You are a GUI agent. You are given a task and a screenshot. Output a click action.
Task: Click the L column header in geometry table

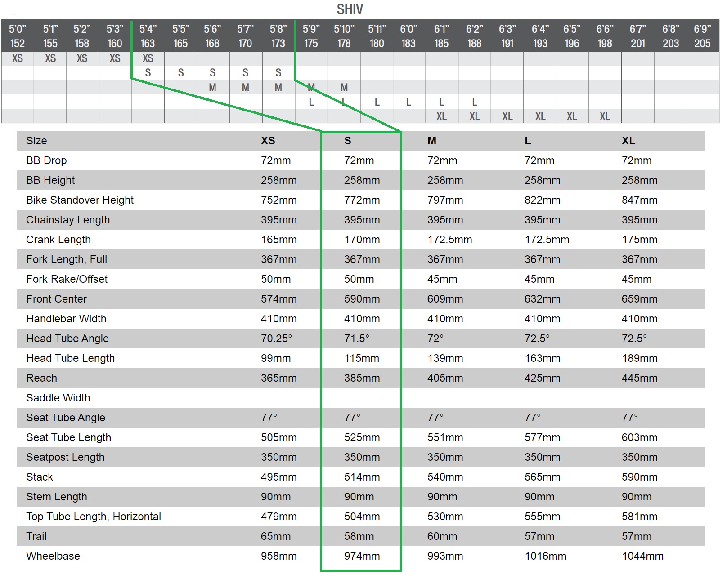[528, 141]
